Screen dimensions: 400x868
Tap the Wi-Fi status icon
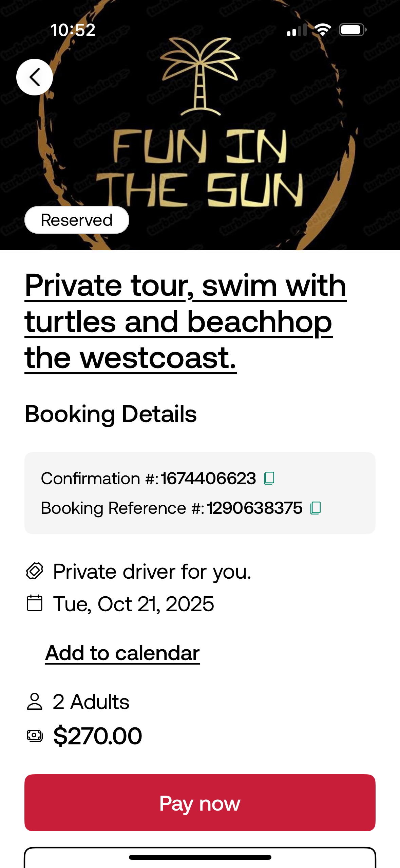point(323,30)
